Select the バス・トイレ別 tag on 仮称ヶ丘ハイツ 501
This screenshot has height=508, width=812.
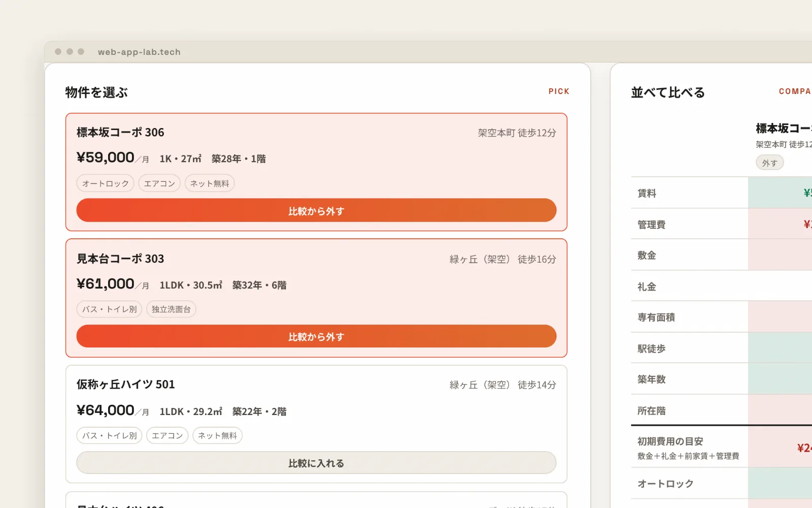tap(109, 435)
